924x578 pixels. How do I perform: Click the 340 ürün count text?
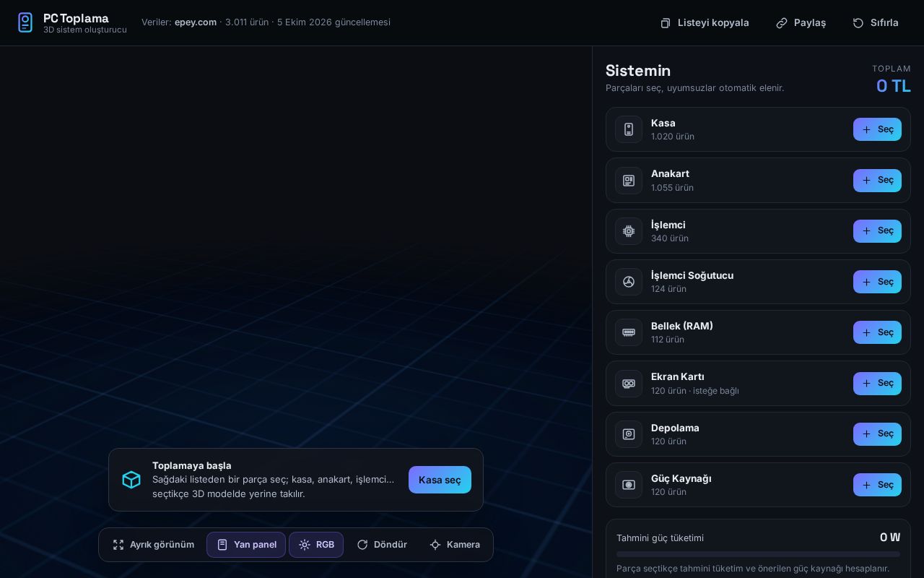pos(670,238)
